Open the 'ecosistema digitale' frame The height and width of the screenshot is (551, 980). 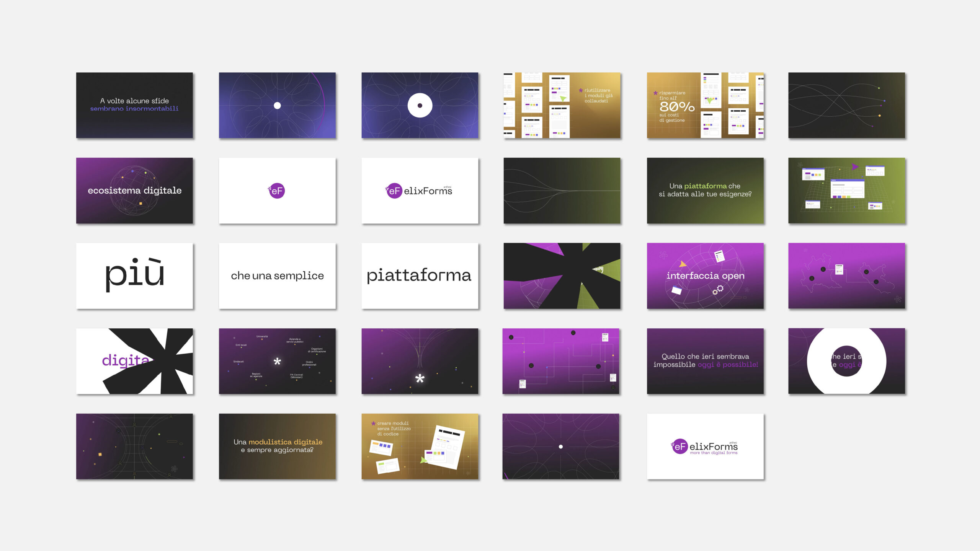pos(134,191)
